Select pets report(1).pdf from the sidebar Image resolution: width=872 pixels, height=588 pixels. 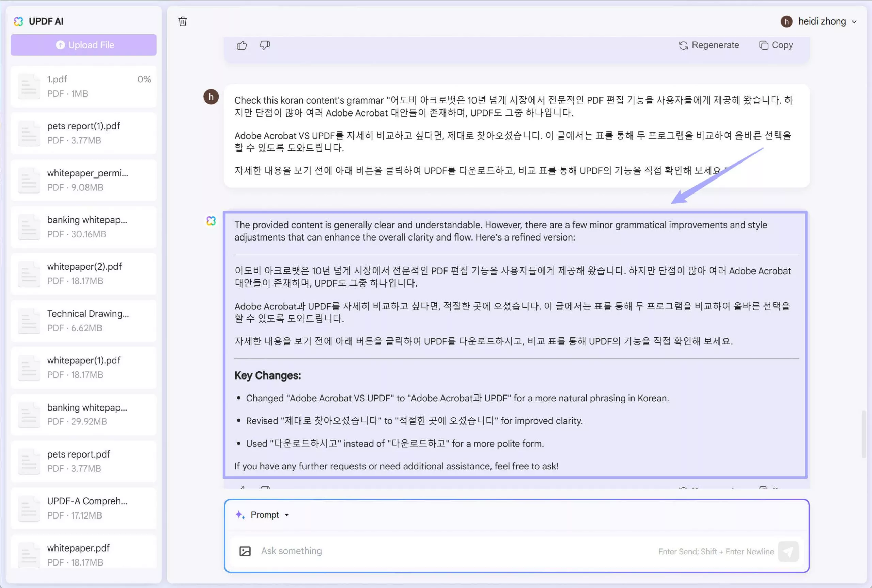[83, 133]
